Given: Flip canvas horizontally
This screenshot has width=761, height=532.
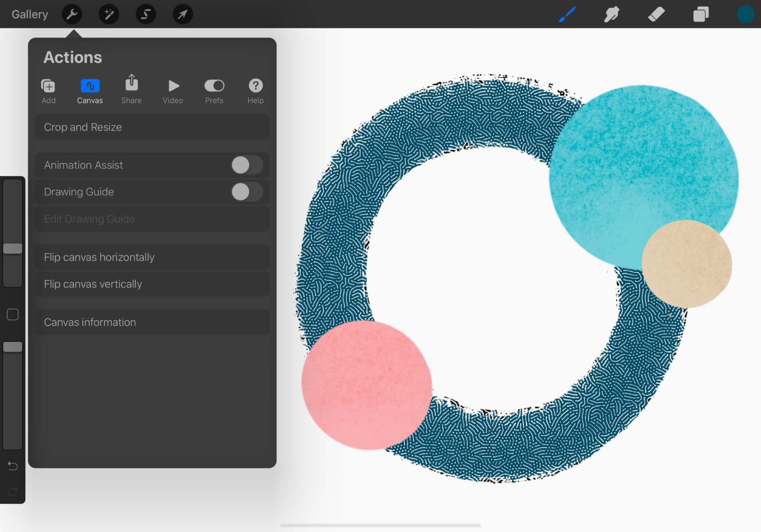Looking at the screenshot, I should [152, 257].
